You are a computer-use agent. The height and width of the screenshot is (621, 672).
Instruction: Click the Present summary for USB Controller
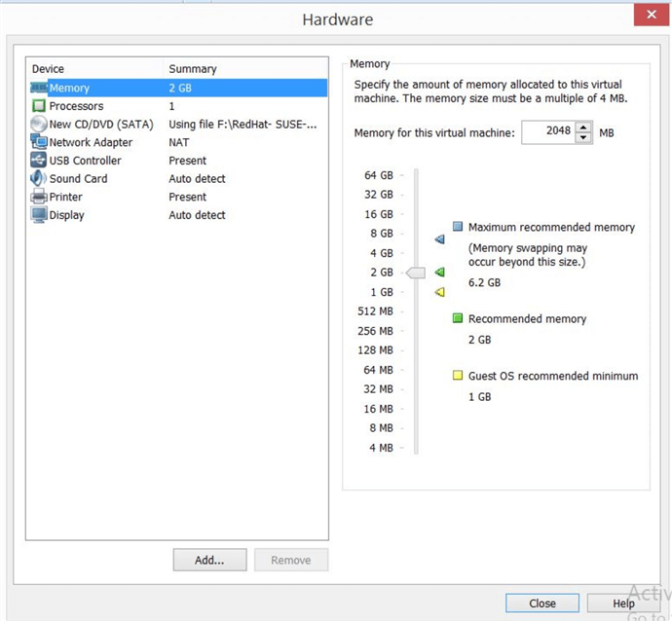click(x=187, y=161)
